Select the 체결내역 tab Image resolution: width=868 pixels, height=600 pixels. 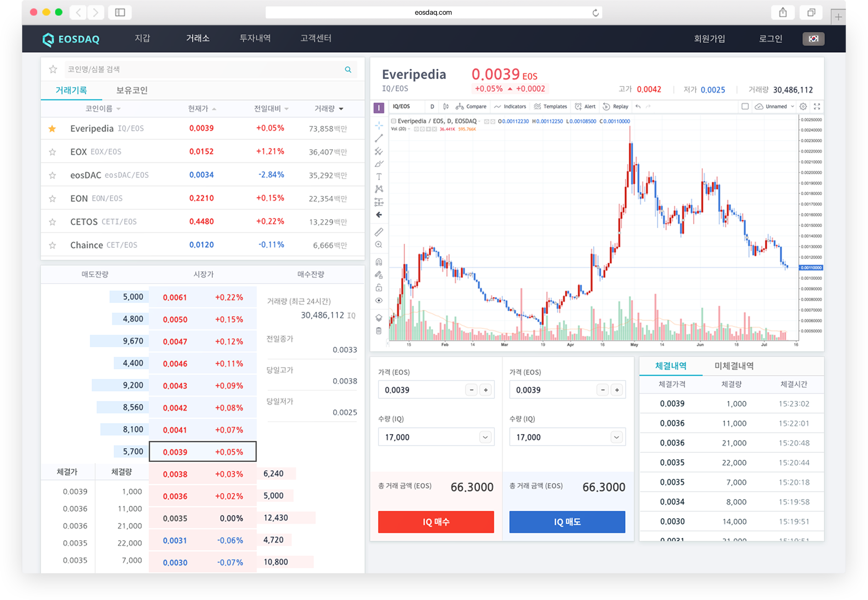pyautogui.click(x=671, y=366)
